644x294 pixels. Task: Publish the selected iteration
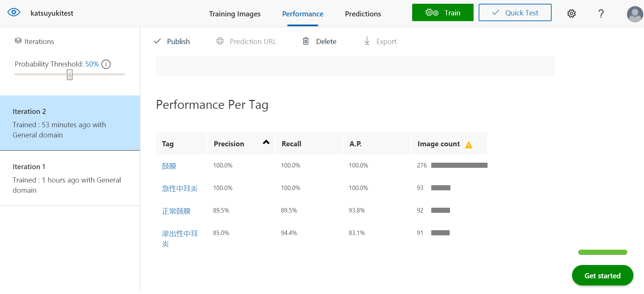coord(172,41)
